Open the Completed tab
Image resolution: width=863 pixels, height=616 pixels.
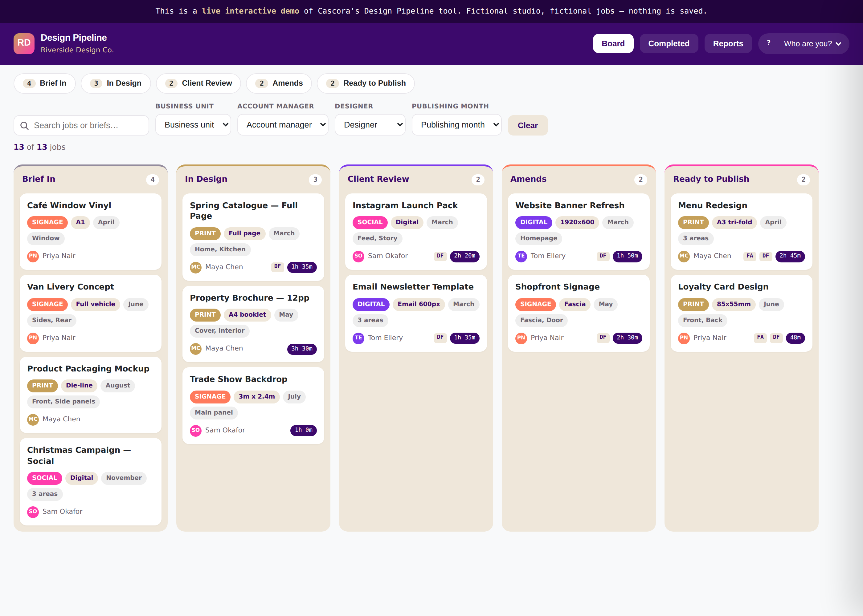pos(669,44)
